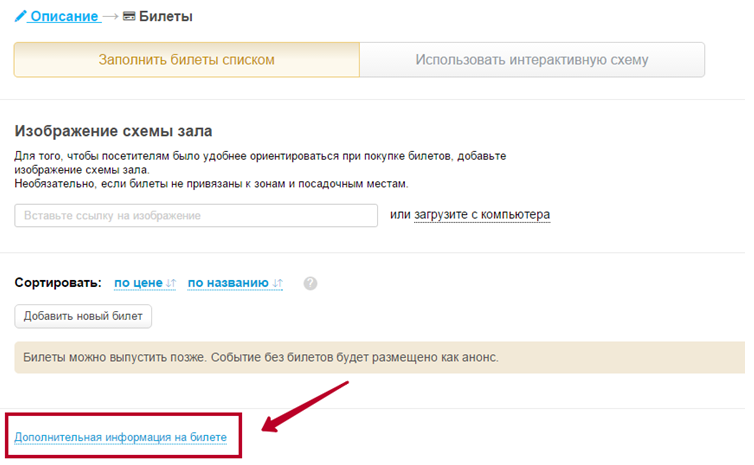754x465 pixels.
Task: Sort tickets по цене
Action: (x=138, y=283)
